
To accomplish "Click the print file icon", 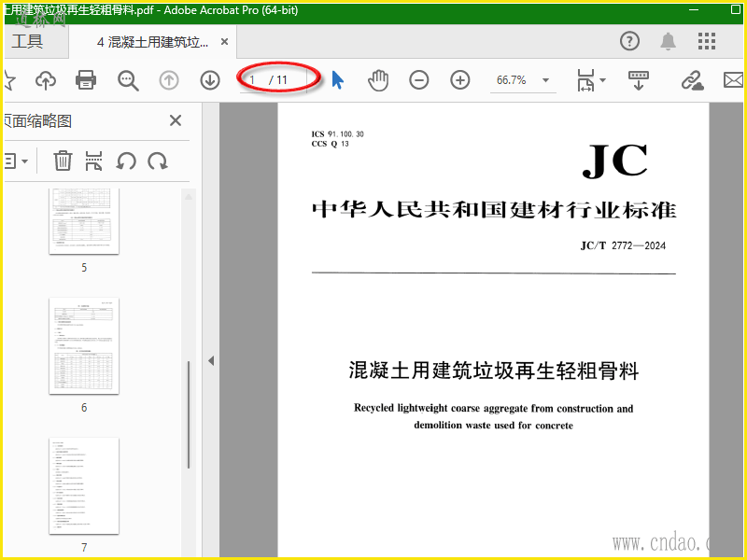I will [x=86, y=80].
